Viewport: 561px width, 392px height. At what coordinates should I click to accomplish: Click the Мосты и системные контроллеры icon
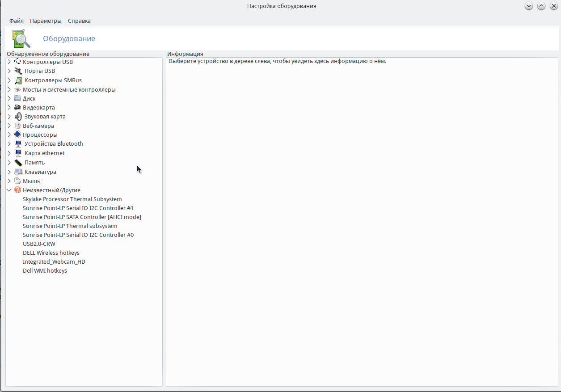coord(17,89)
